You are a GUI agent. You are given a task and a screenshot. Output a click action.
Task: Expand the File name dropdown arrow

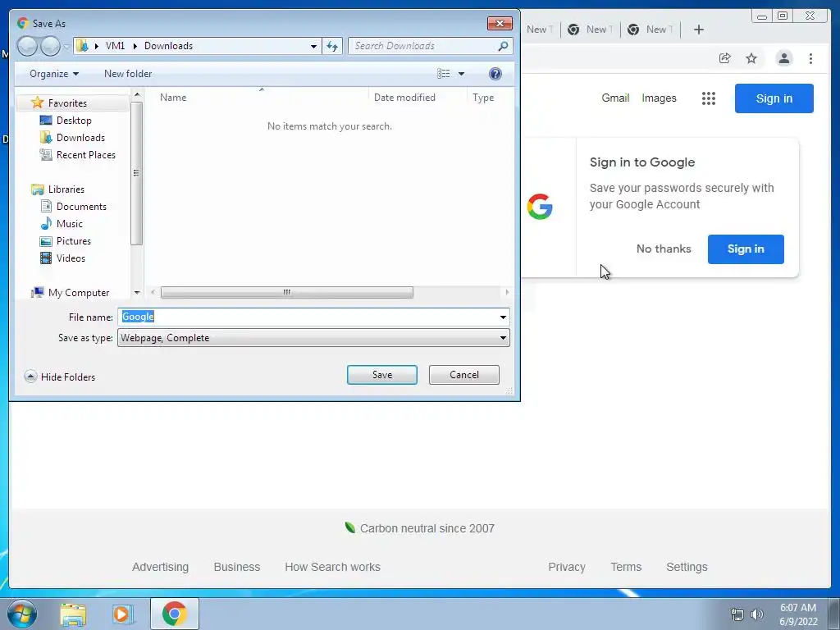[x=503, y=317]
